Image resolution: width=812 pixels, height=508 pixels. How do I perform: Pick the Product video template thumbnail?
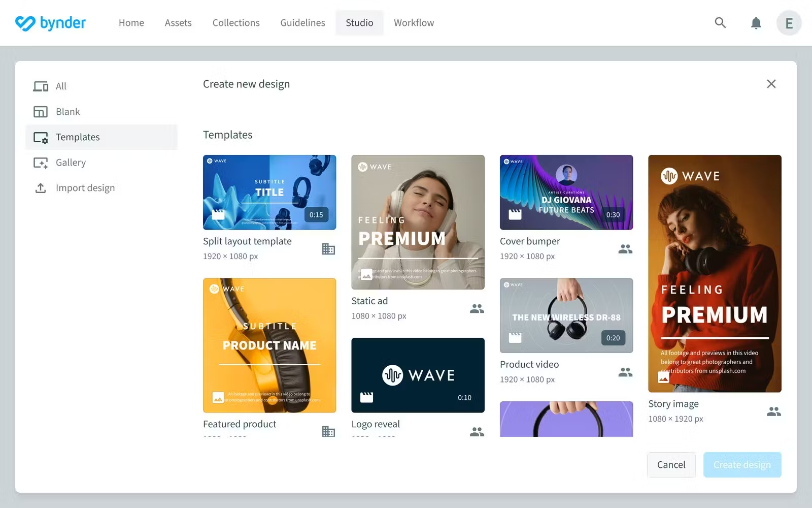point(566,315)
